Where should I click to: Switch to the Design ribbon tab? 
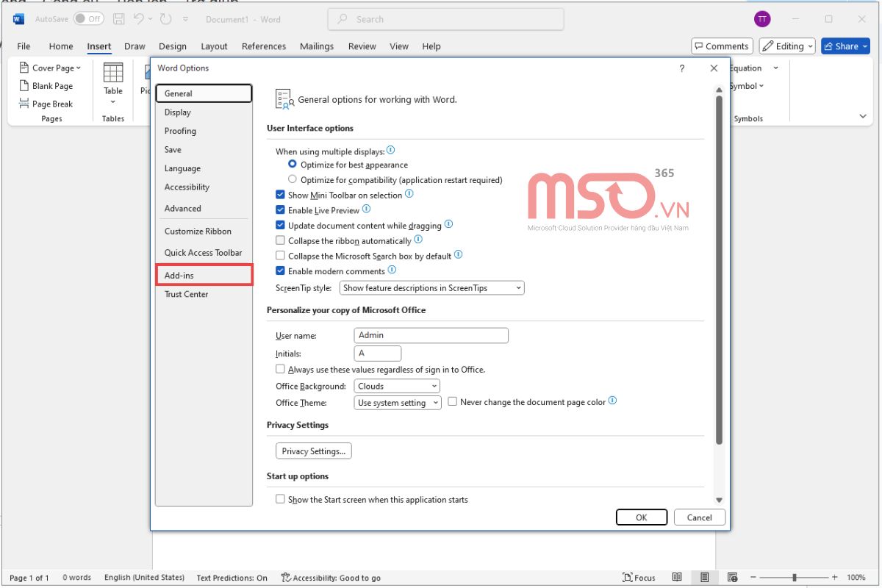(x=173, y=46)
